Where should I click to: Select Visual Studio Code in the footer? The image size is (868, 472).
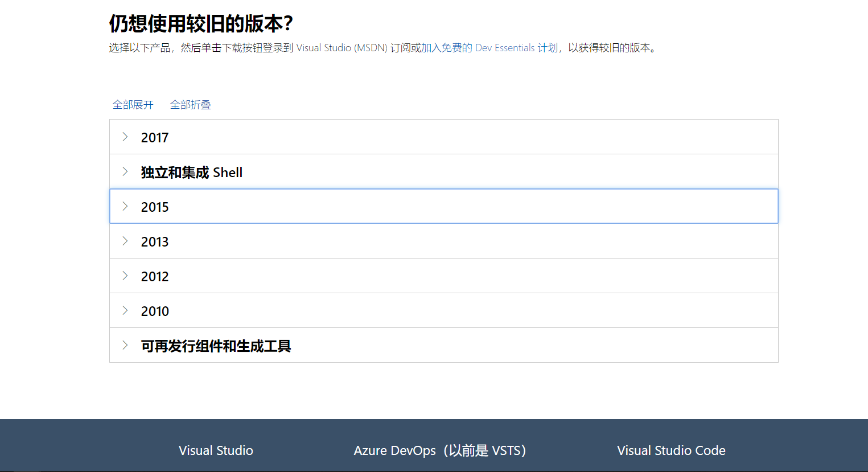pos(671,450)
